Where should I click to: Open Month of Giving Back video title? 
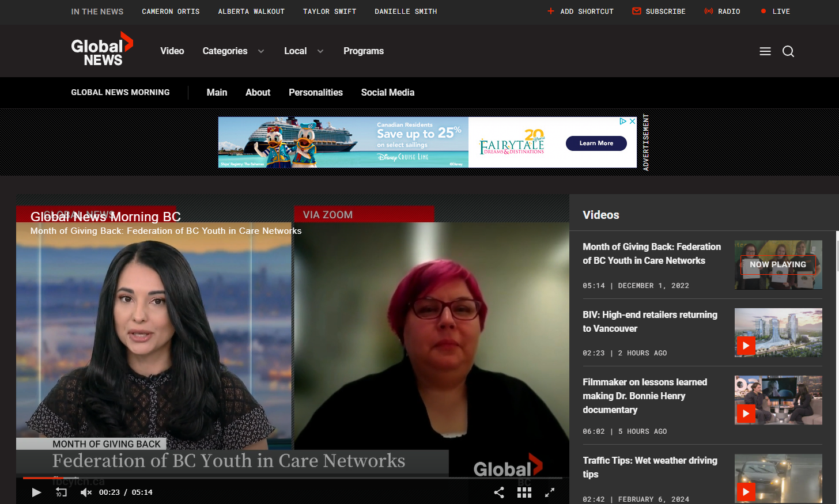[652, 253]
